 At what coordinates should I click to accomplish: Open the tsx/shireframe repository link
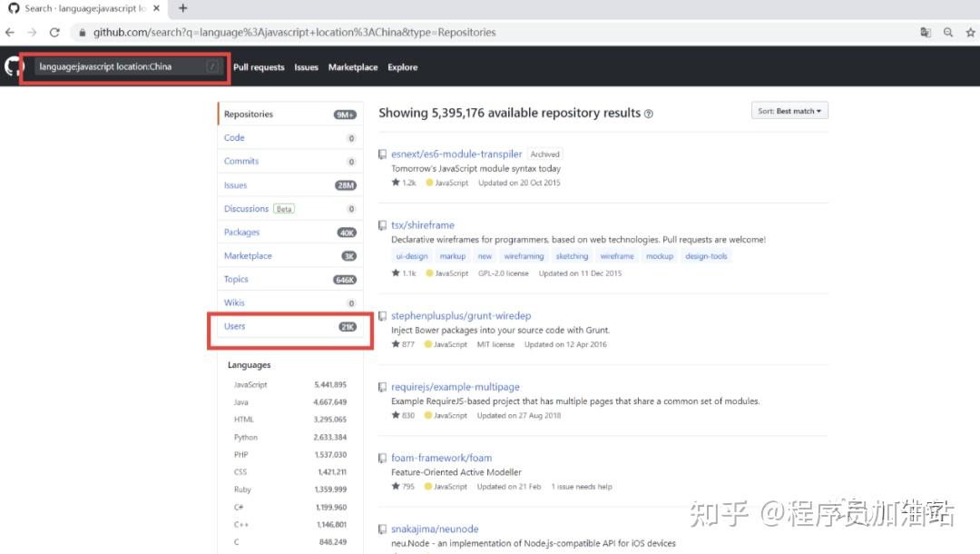422,224
